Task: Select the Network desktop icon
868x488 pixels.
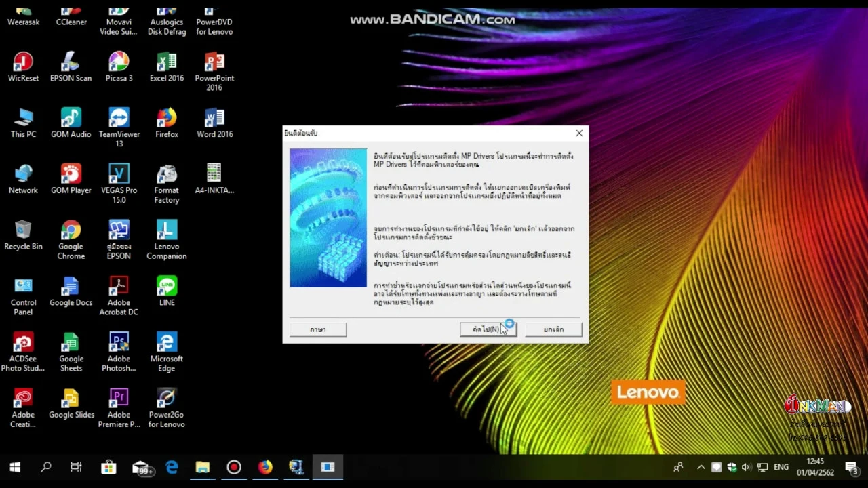Action: tap(23, 180)
